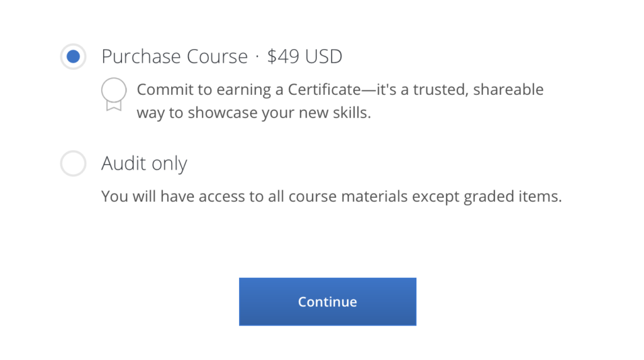This screenshot has width=644, height=360.
Task: Click the $49 USD price text
Action: (304, 57)
